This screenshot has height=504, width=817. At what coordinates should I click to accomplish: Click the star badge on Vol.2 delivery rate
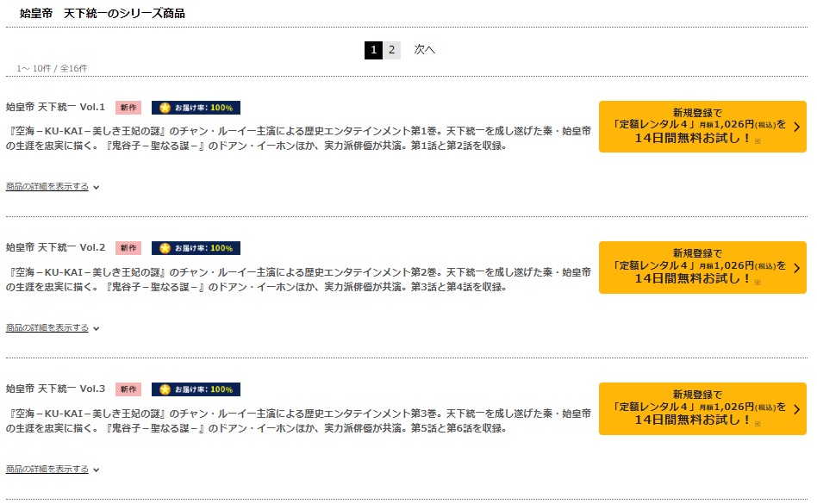165,248
